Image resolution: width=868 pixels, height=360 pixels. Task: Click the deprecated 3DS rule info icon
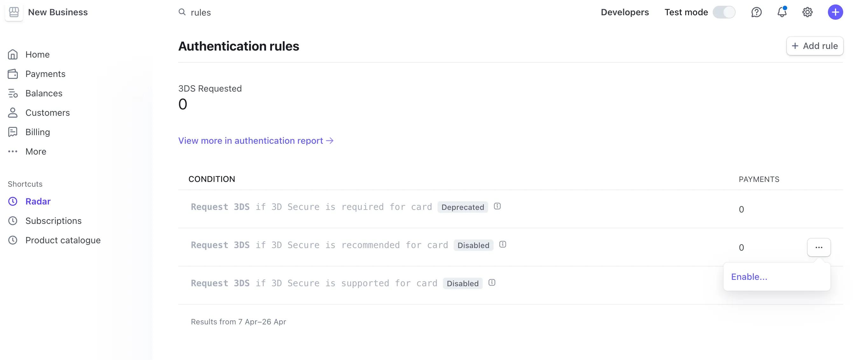497,207
